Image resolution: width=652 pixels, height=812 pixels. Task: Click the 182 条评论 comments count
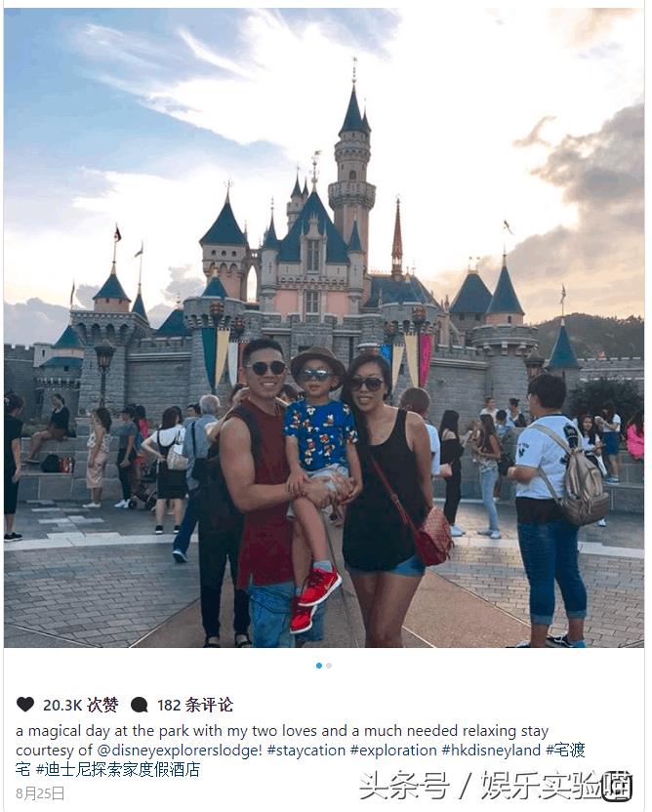click(x=195, y=705)
